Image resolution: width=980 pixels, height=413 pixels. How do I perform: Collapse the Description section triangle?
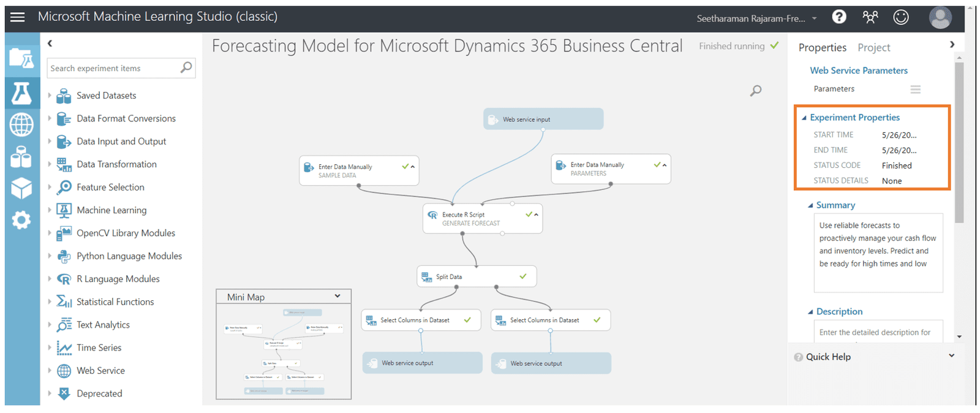click(x=810, y=312)
